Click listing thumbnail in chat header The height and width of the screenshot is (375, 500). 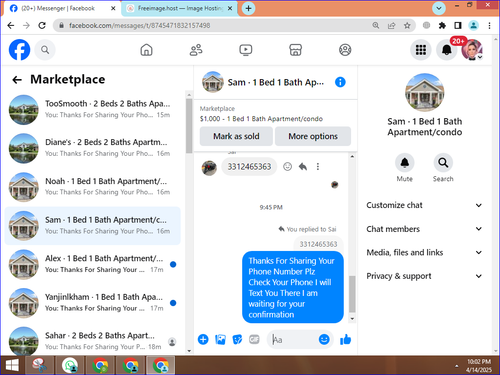[x=213, y=82]
